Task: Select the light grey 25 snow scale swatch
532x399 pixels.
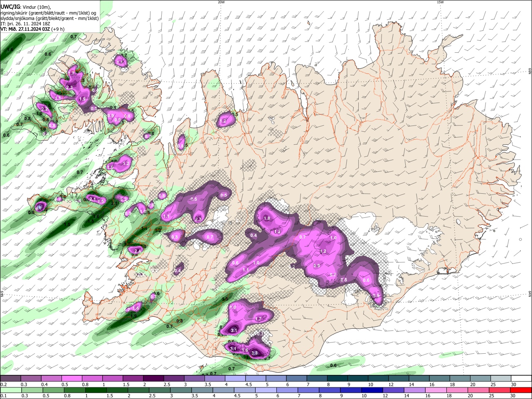Action: [501, 379]
